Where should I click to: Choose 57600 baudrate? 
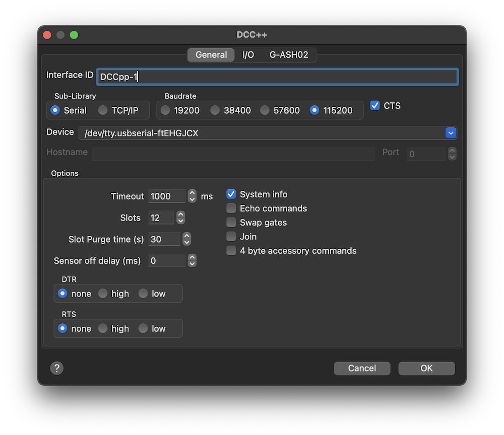tap(265, 110)
